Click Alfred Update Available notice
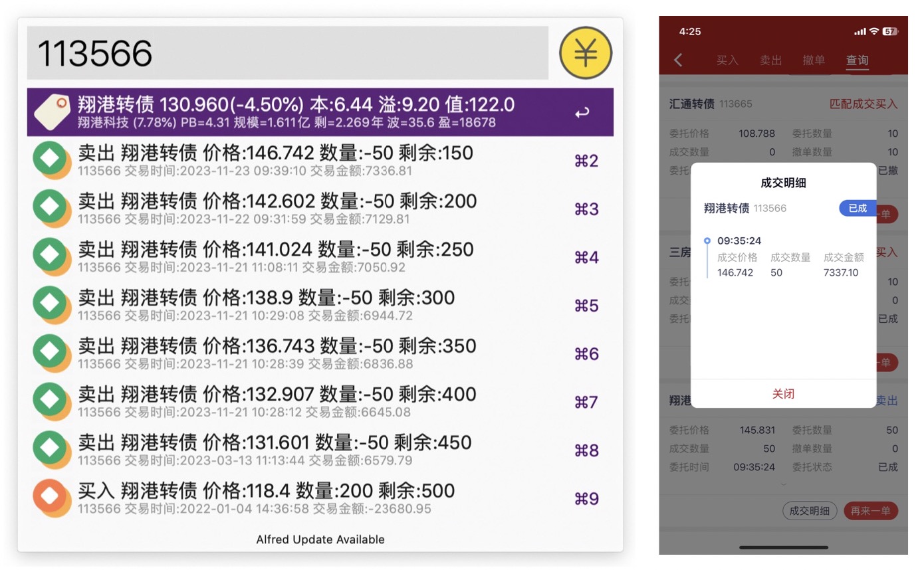Image resolution: width=924 pixels, height=570 pixels. point(320,539)
